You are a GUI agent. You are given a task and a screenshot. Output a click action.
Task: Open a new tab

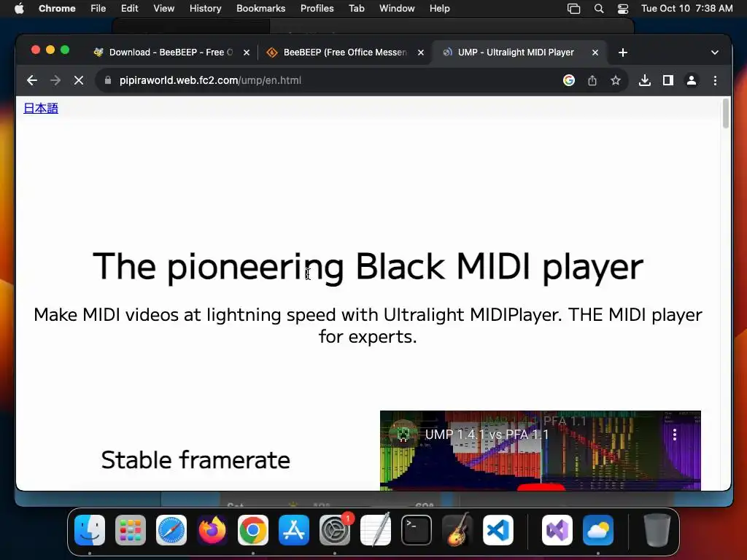[623, 52]
